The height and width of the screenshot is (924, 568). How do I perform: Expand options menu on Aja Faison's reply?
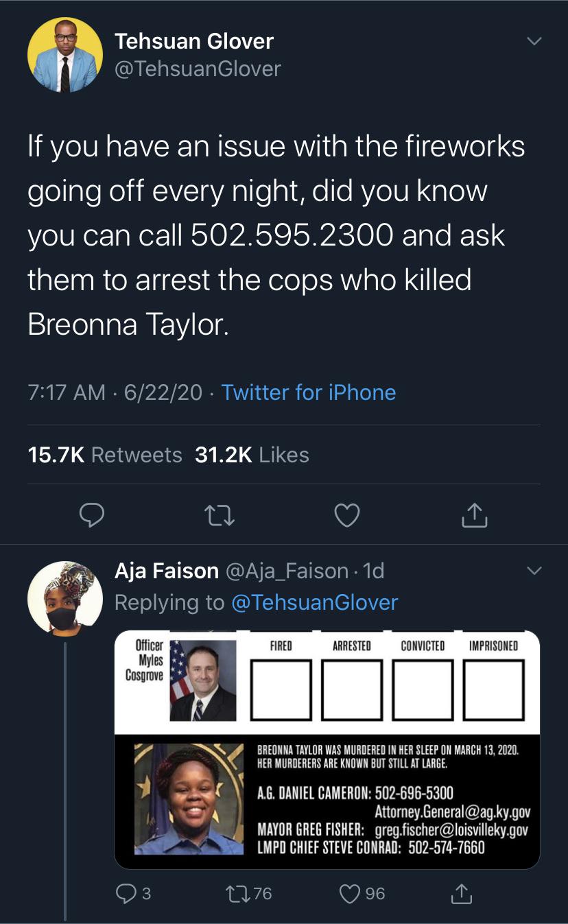pyautogui.click(x=533, y=571)
